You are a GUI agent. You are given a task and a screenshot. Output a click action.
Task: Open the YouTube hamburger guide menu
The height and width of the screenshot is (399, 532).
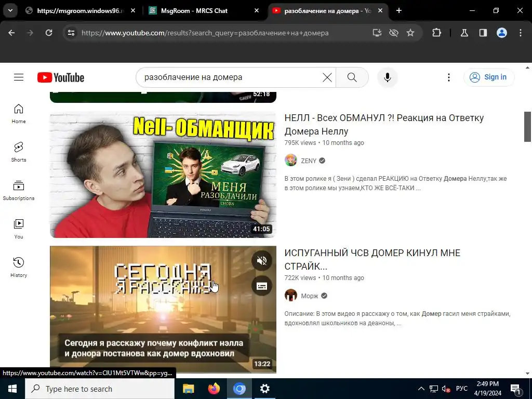click(x=19, y=77)
